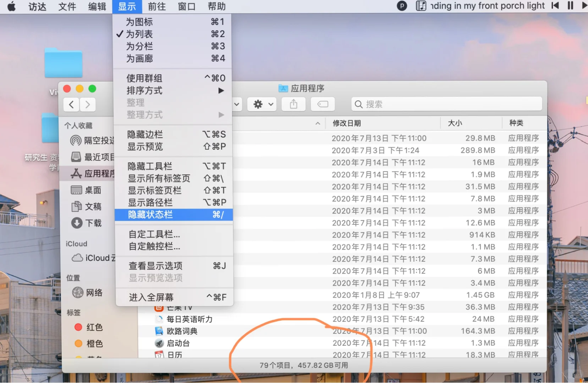Toggle 隐藏边栏 in the view menu
Screen dimensions: 588x383
(144, 134)
